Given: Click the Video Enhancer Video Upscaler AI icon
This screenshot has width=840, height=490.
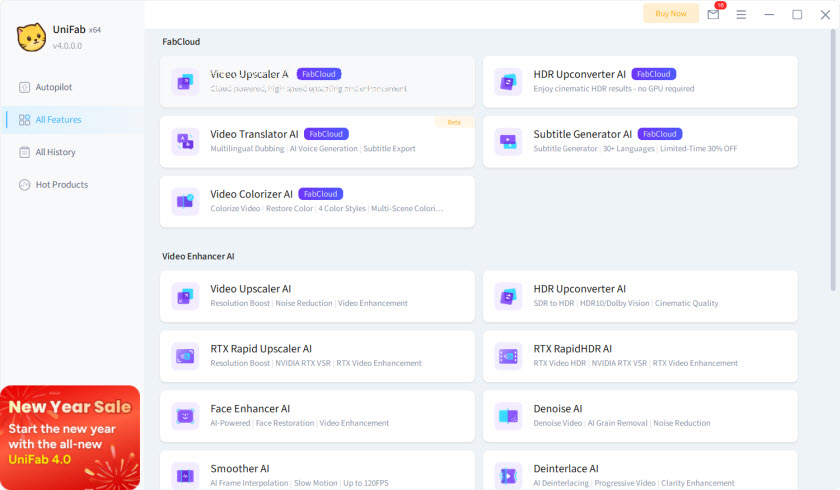Looking at the screenshot, I should pyautogui.click(x=185, y=296).
